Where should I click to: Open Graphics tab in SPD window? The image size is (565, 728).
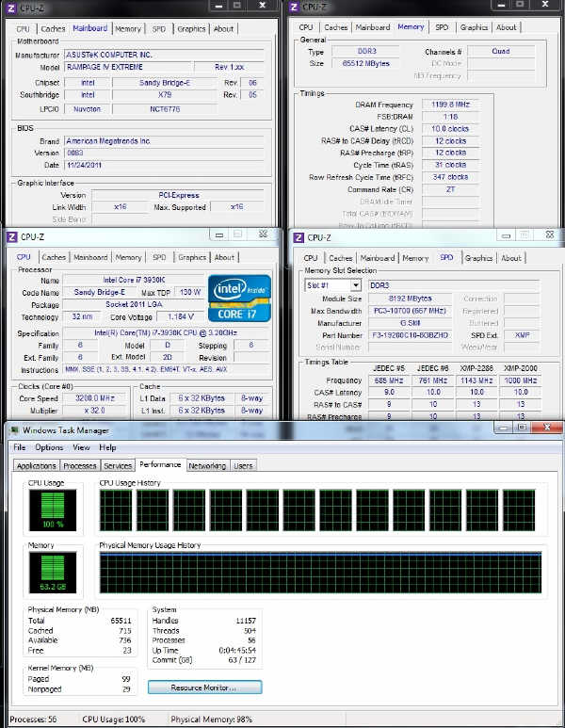click(478, 258)
